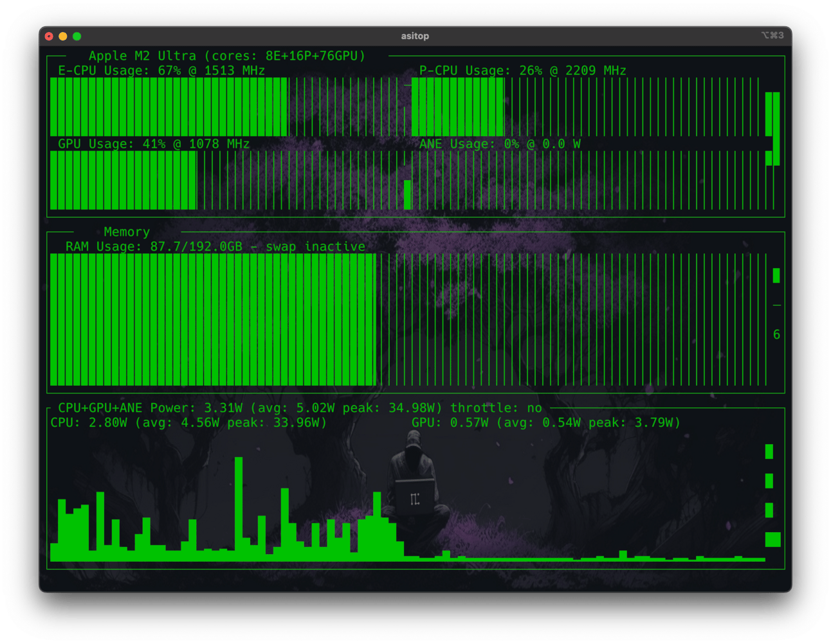Click the Memory section heading
The image size is (831, 644).
tap(127, 232)
